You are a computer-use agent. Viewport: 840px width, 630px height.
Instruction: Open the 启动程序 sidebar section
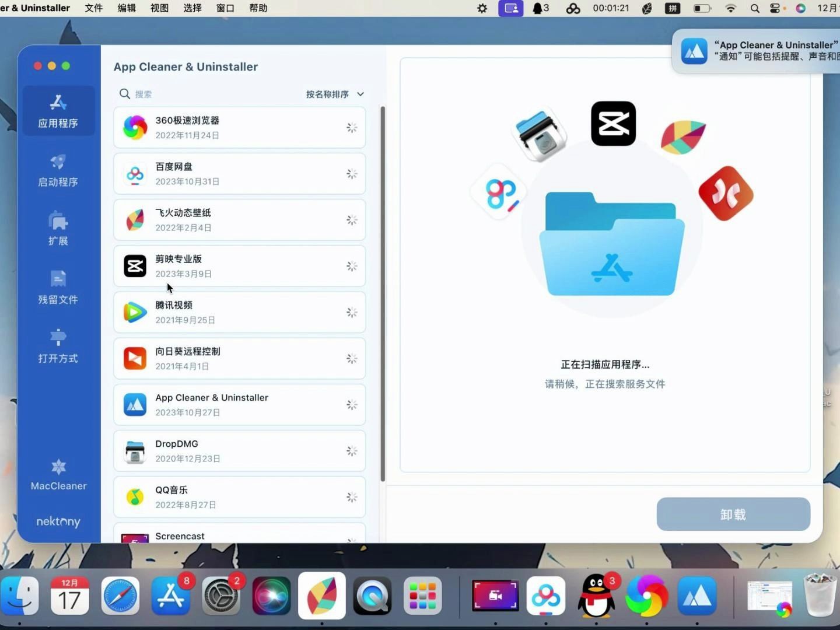tap(58, 170)
